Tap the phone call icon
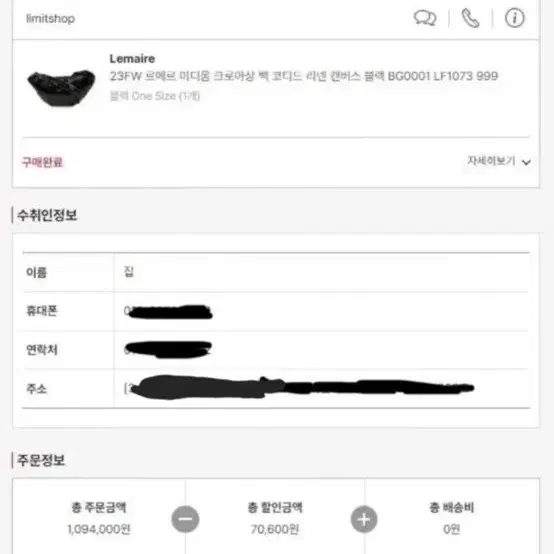This screenshot has height=554, width=554. pyautogui.click(x=470, y=18)
